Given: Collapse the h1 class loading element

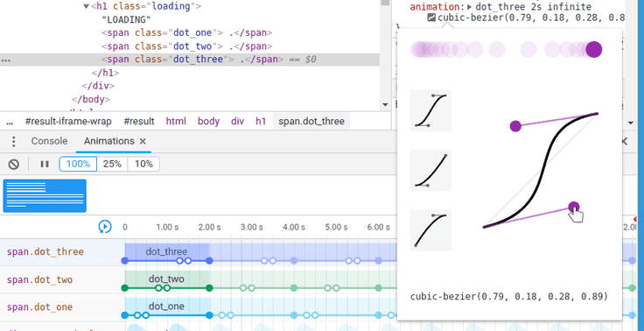Looking at the screenshot, I should click(x=86, y=7).
